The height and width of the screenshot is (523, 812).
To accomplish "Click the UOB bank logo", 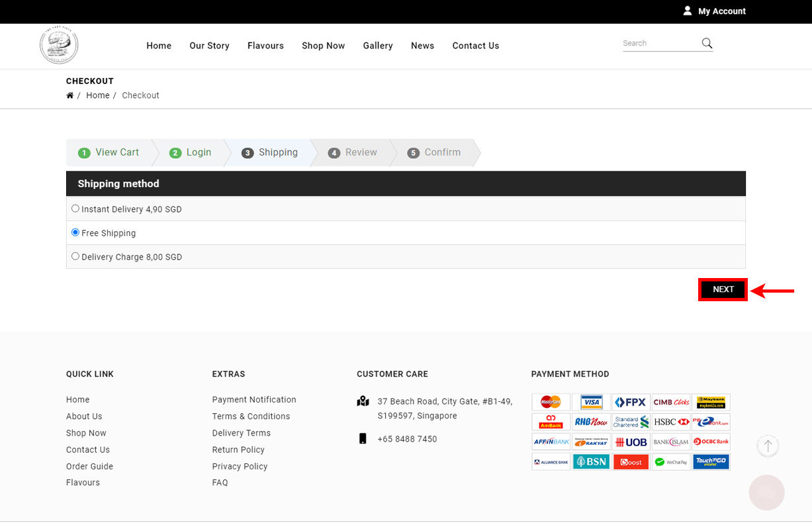I will 631,442.
